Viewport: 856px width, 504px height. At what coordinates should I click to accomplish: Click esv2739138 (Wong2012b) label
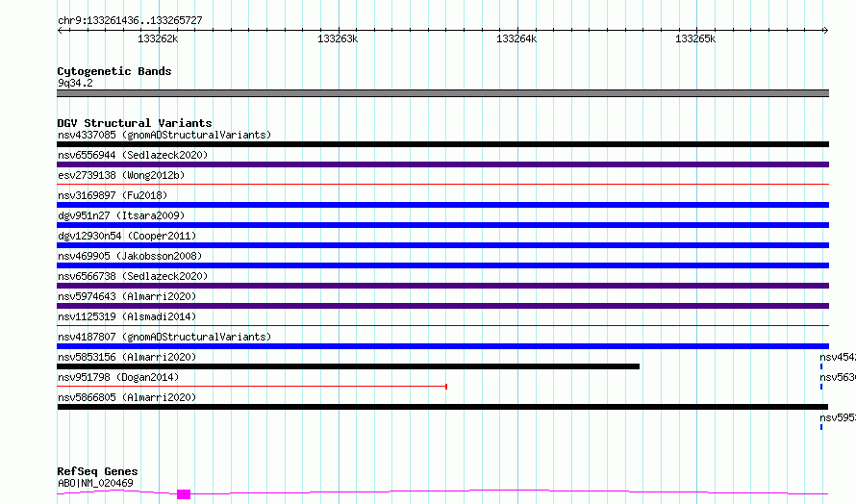pyautogui.click(x=121, y=175)
